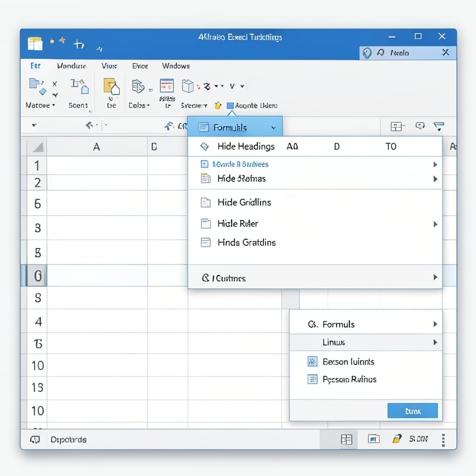Click the cube-shaped Syeoter icon
The height and width of the screenshot is (476, 476).
(188, 86)
